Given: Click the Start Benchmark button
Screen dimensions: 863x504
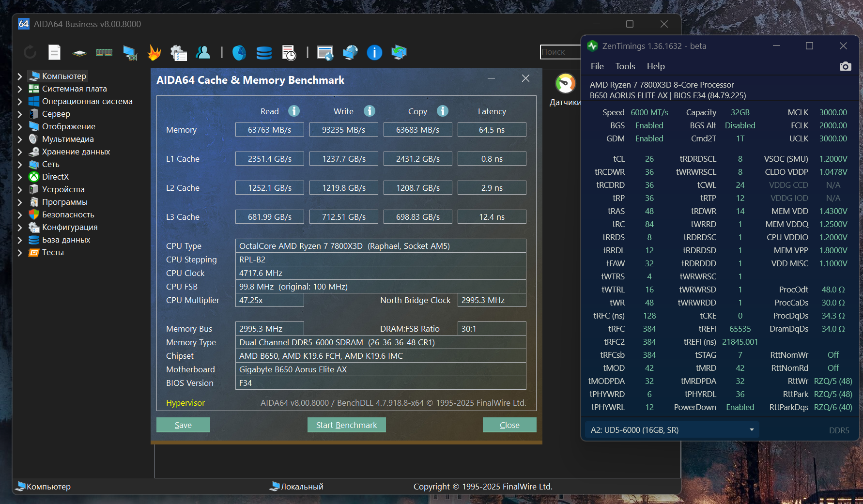Looking at the screenshot, I should tap(347, 425).
